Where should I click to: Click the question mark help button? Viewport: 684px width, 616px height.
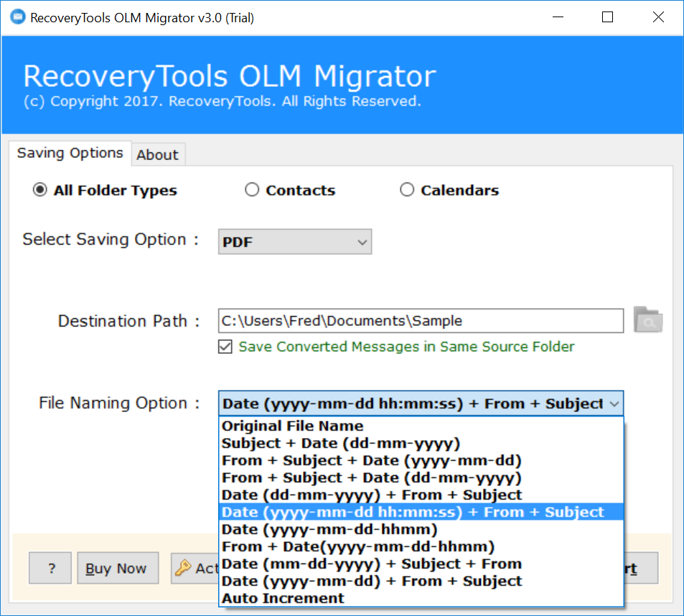[x=50, y=568]
